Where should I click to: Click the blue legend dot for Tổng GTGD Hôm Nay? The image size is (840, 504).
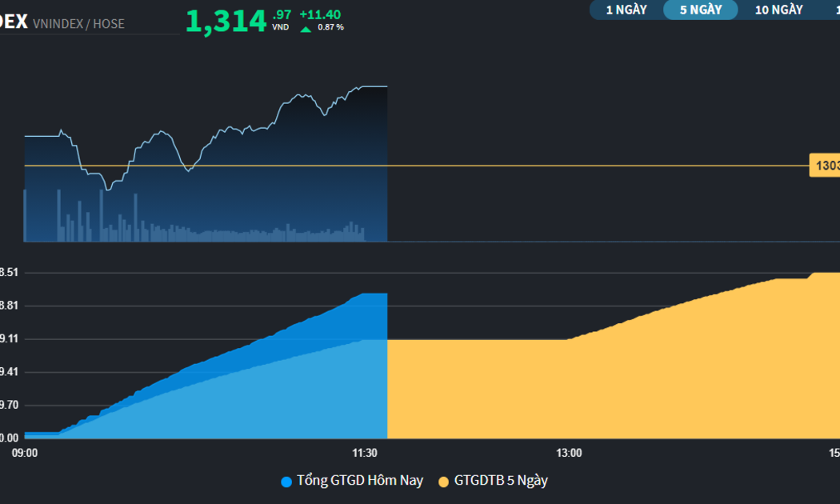point(286,482)
